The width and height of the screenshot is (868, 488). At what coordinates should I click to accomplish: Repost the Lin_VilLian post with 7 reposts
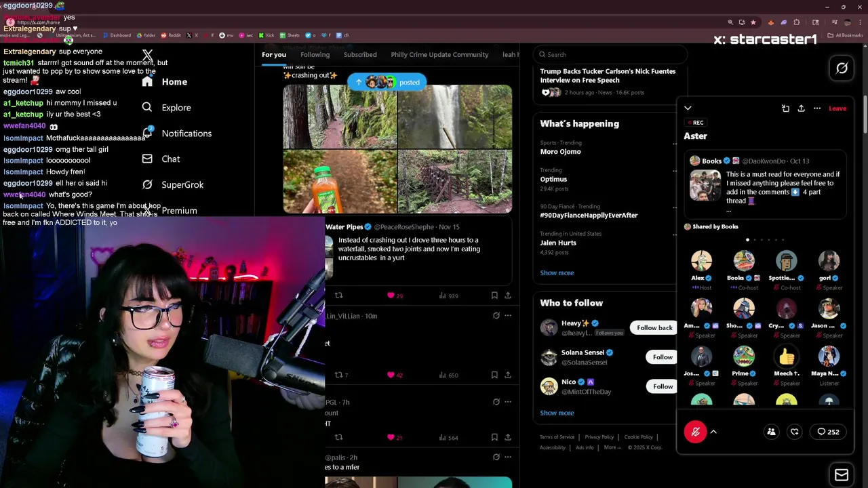pyautogui.click(x=341, y=375)
